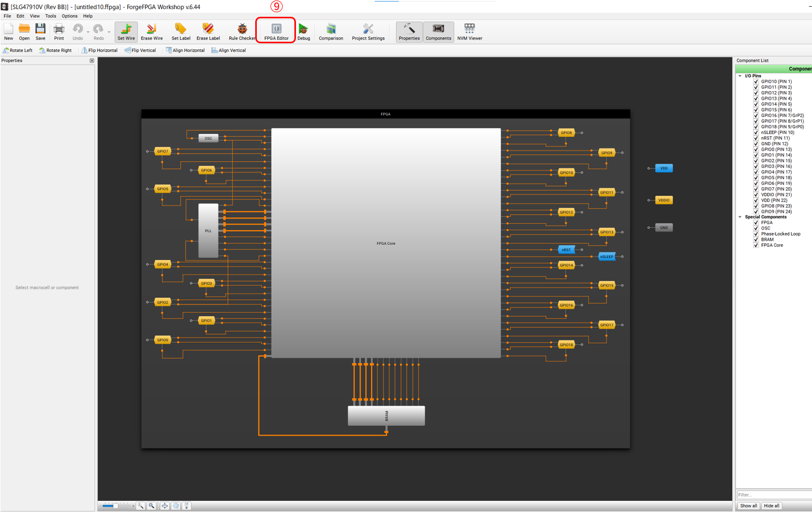Open Project Settings
812x512 pixels.
point(368,32)
